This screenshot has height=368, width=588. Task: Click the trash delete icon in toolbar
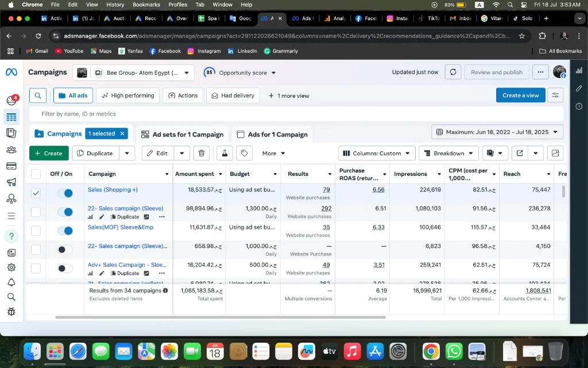202,153
